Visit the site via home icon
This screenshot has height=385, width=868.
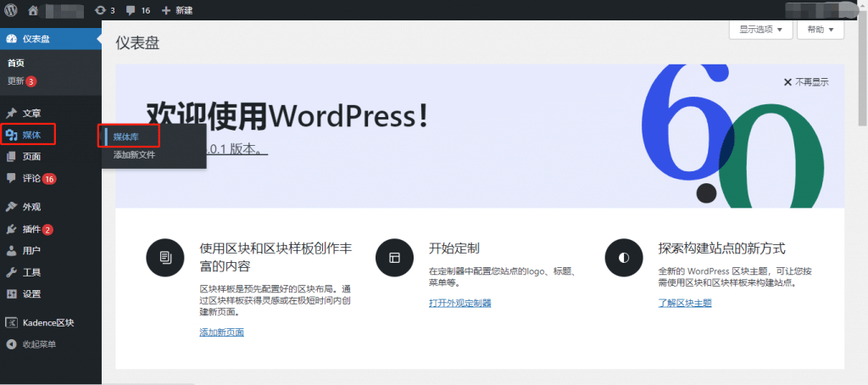pyautogui.click(x=33, y=10)
